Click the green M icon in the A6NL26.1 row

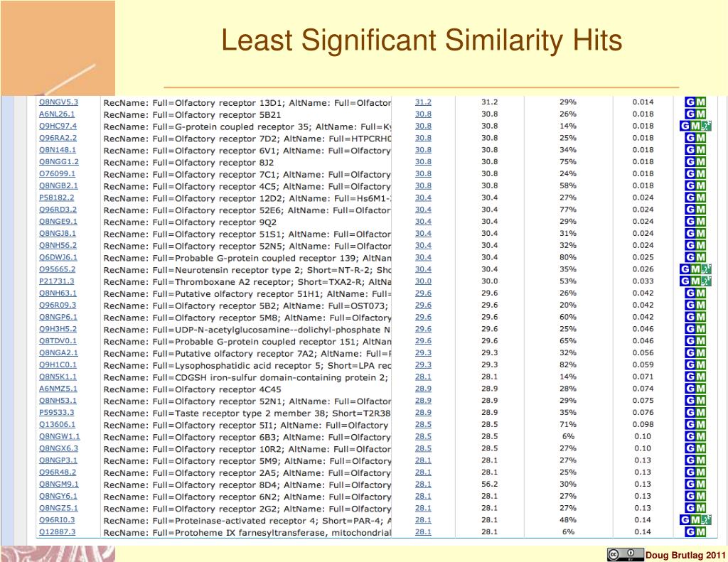pyautogui.click(x=700, y=114)
